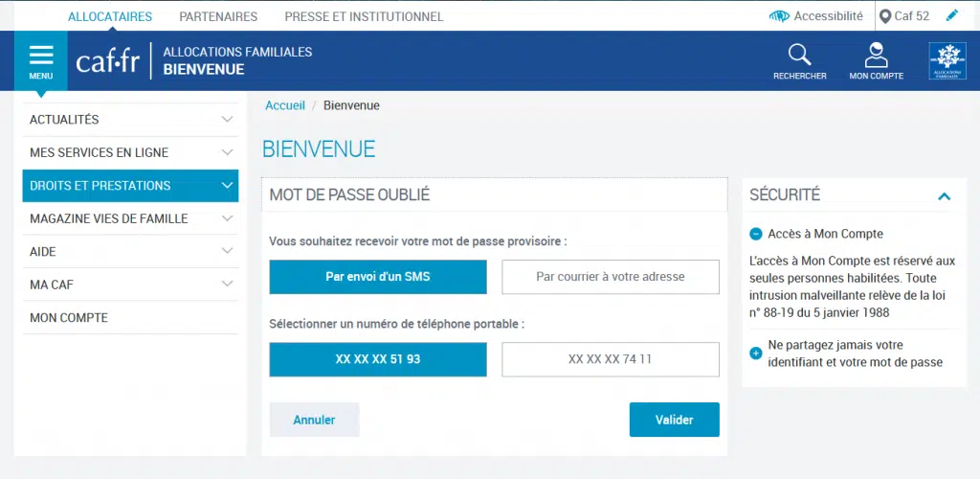Collapse the Sécurité panel chevron
Screen dimensions: 980x479
[x=944, y=196]
